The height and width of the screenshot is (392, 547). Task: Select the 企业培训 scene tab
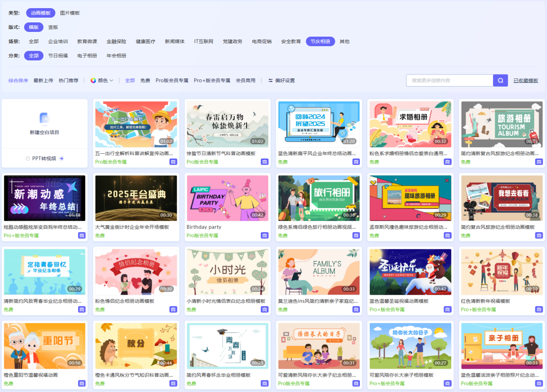[x=58, y=41]
